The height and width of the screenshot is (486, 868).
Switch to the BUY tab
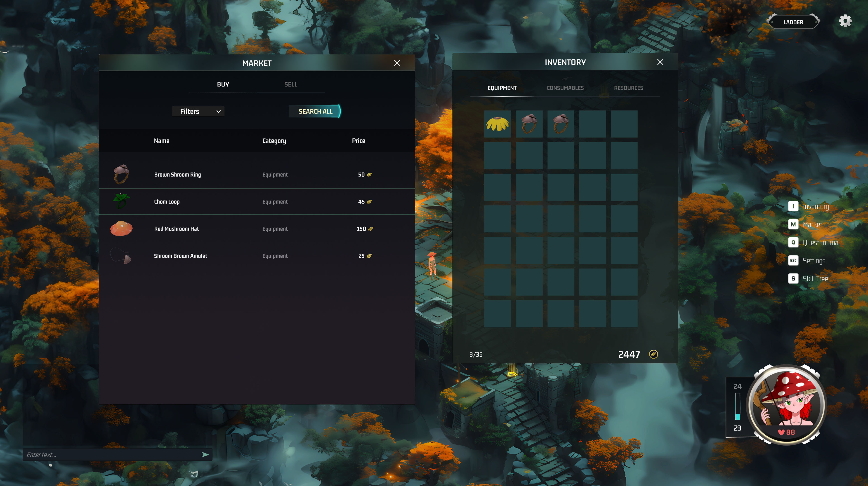[223, 84]
